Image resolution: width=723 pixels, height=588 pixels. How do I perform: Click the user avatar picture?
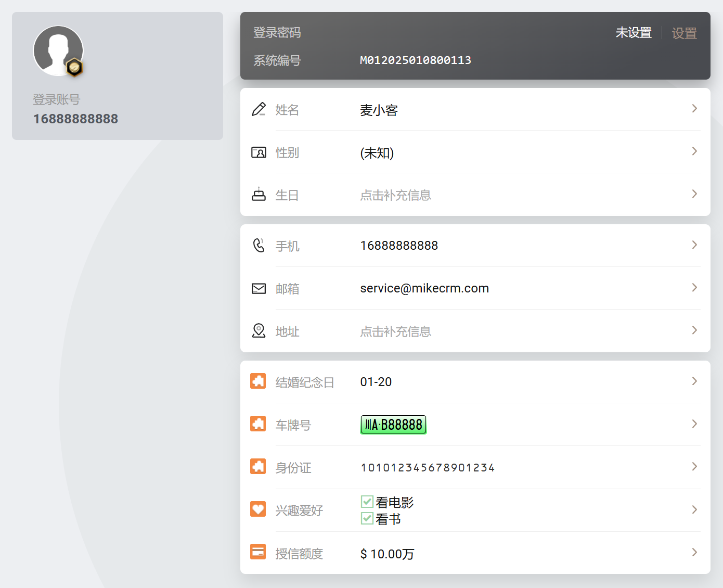pyautogui.click(x=57, y=50)
